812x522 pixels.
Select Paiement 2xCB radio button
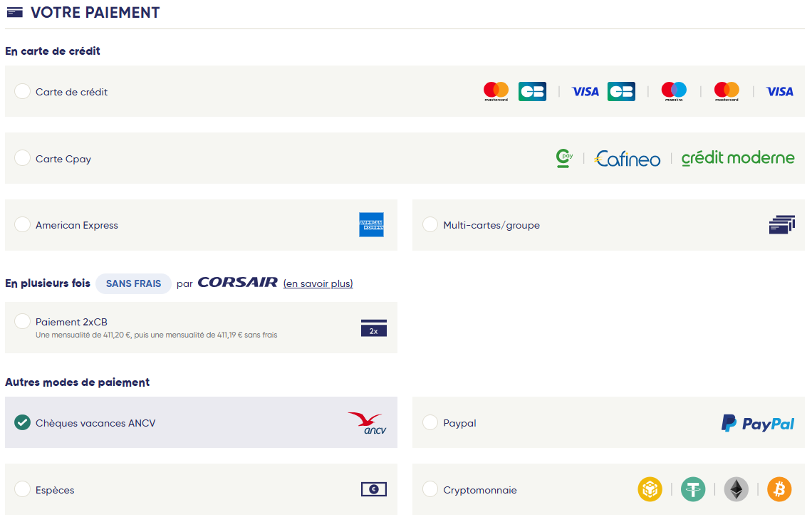[x=22, y=321]
